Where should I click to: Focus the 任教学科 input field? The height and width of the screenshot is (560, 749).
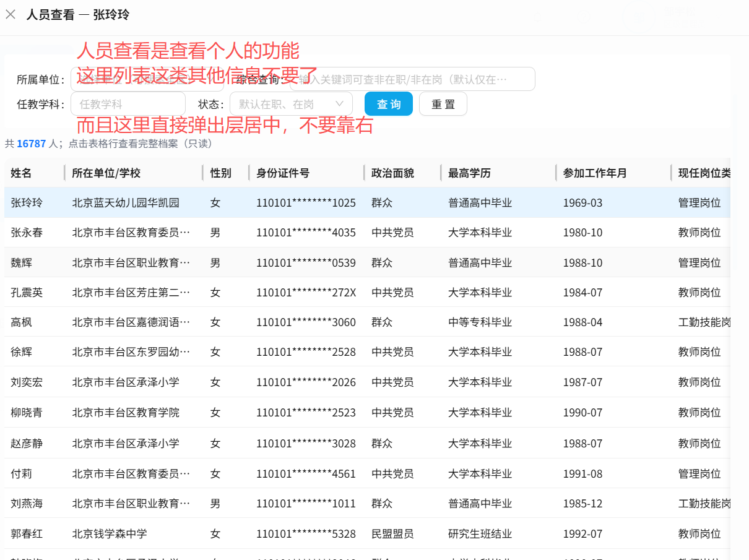[x=128, y=104]
